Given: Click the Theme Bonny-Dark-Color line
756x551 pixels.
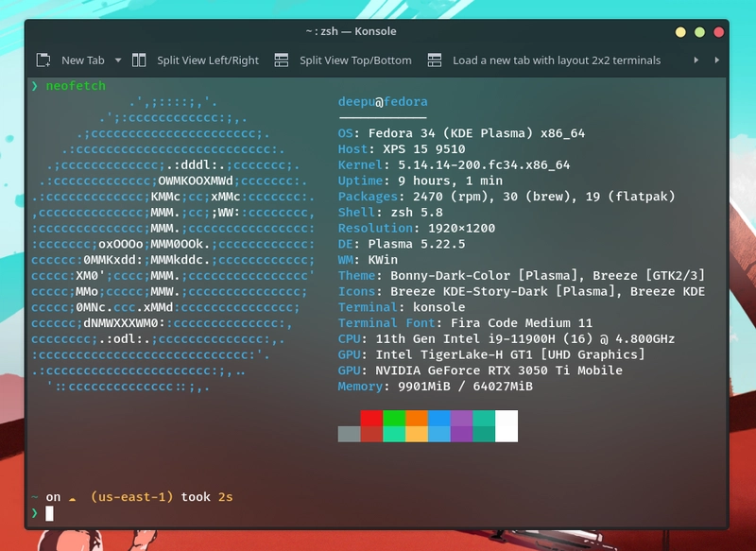Looking at the screenshot, I should [x=522, y=276].
